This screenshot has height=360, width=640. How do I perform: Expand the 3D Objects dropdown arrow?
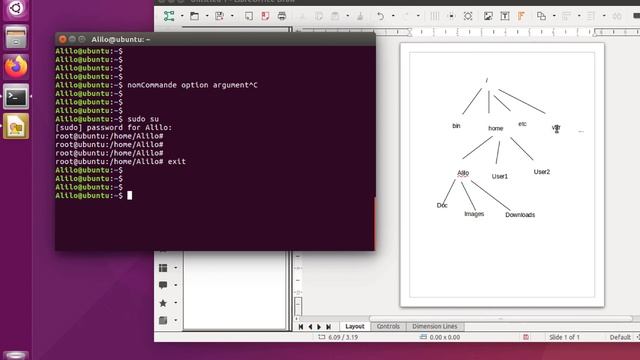[x=176, y=320]
